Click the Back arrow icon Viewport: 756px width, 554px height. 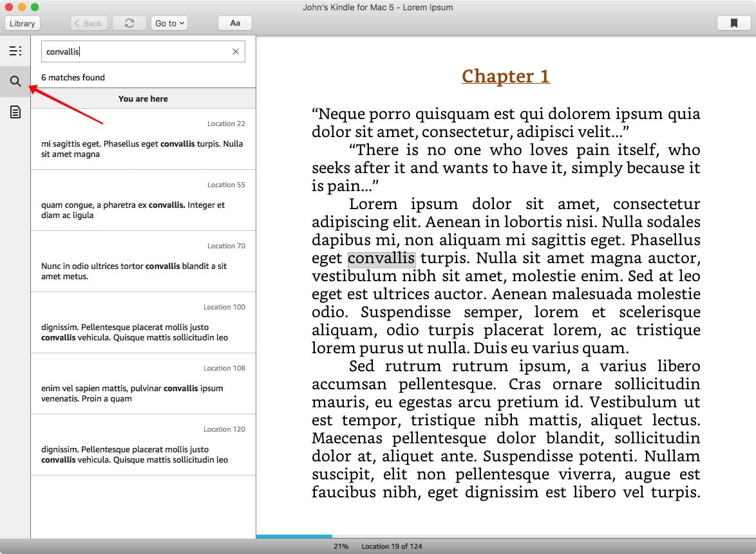click(88, 23)
